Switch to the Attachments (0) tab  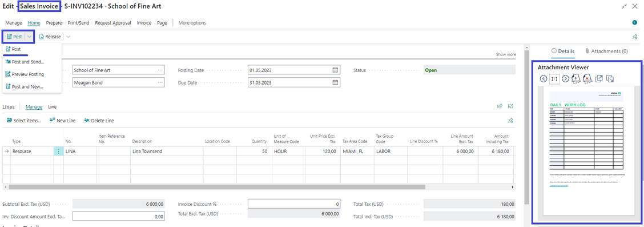pos(607,51)
